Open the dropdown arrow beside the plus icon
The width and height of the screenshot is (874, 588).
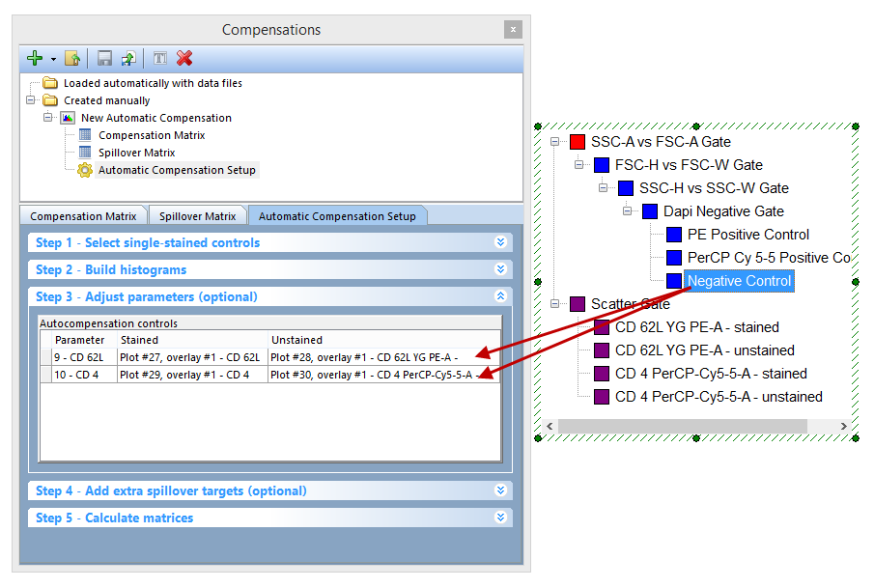pos(53,60)
